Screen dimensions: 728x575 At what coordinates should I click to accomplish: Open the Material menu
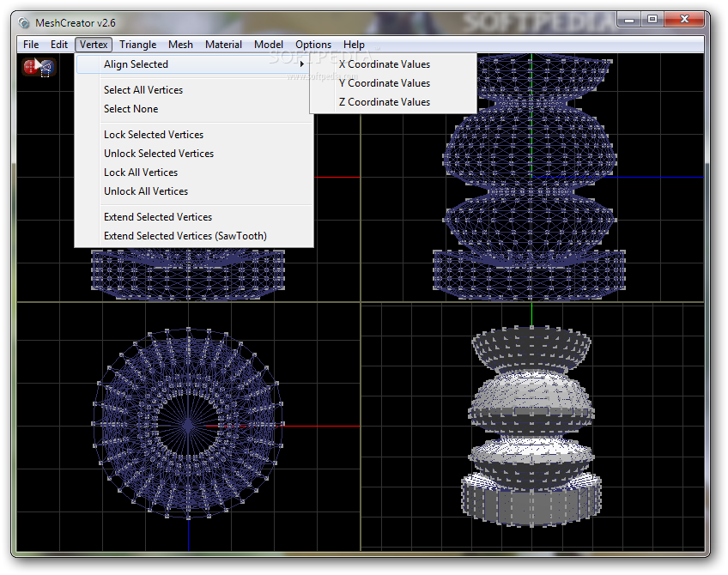[x=223, y=45]
